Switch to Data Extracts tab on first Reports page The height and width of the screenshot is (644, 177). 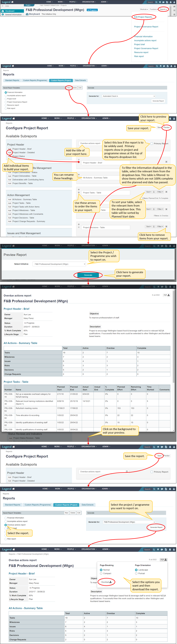click(80, 80)
